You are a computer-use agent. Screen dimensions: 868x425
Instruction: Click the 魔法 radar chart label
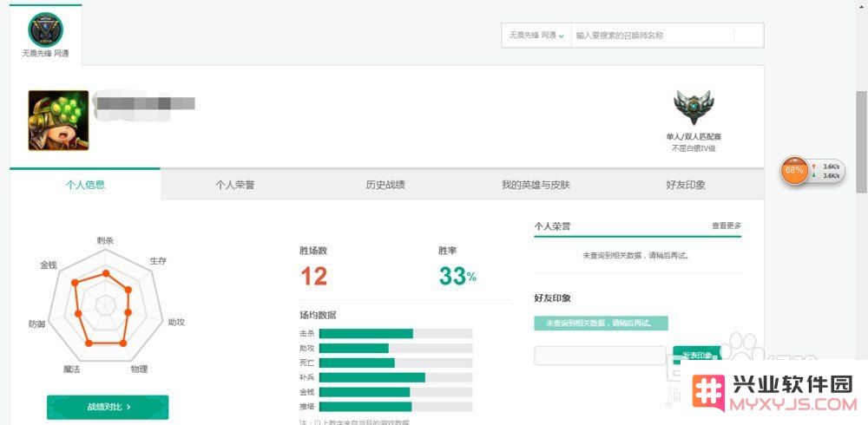[x=71, y=369]
